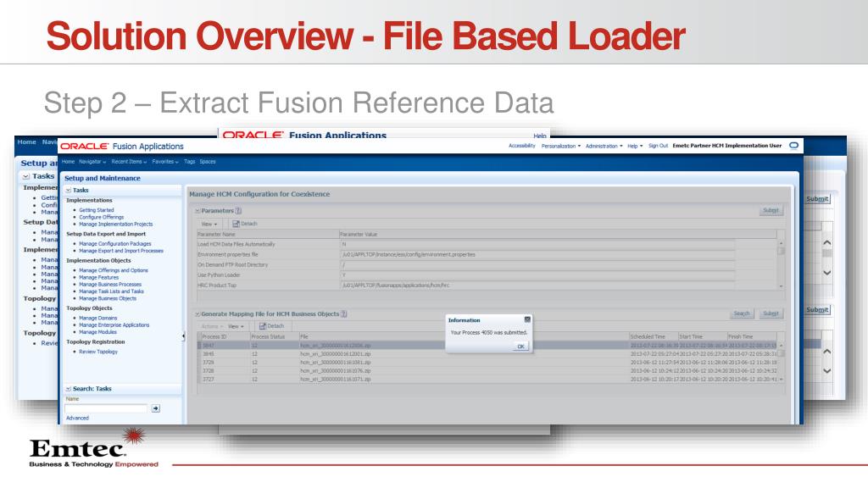Open Manage Implementation Projects
The image size is (868, 488).
pos(115,224)
